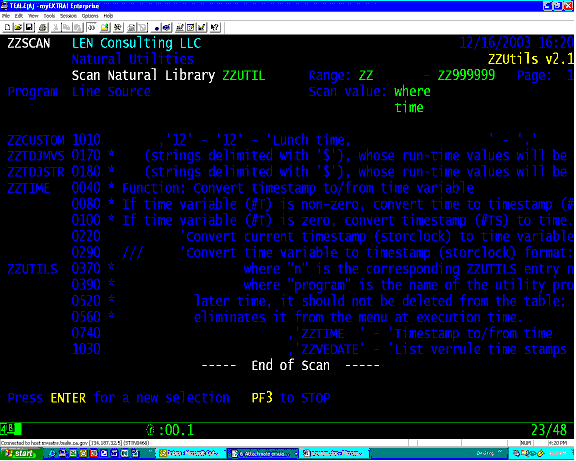Click the 'eliminates it from the menu' source line
Image resolution: width=576 pixels, height=461 pixels.
pos(358,318)
